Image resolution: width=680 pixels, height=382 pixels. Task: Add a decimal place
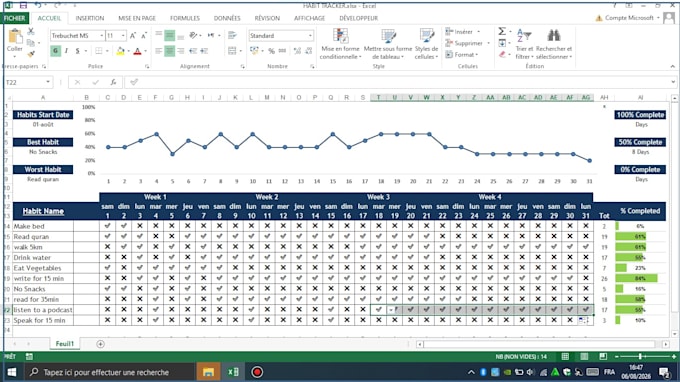tap(297, 51)
